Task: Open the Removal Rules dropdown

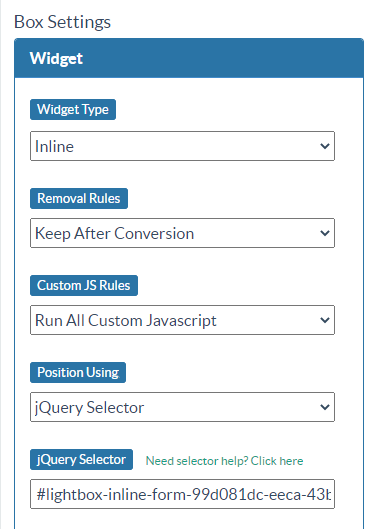Action: click(x=182, y=233)
